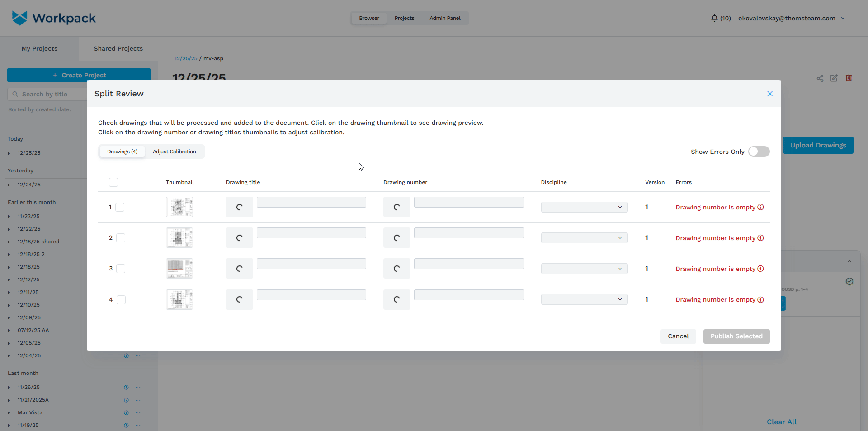Click the Upload Drawings button

(x=818, y=145)
